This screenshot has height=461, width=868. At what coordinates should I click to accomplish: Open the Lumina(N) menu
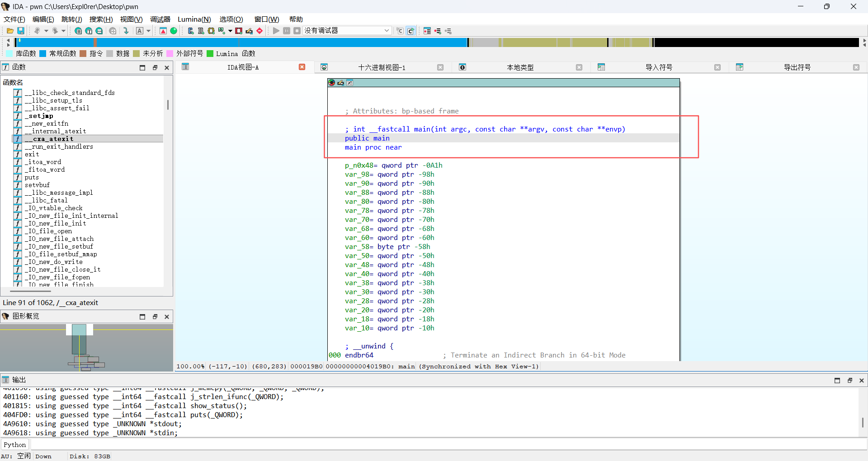pos(194,19)
